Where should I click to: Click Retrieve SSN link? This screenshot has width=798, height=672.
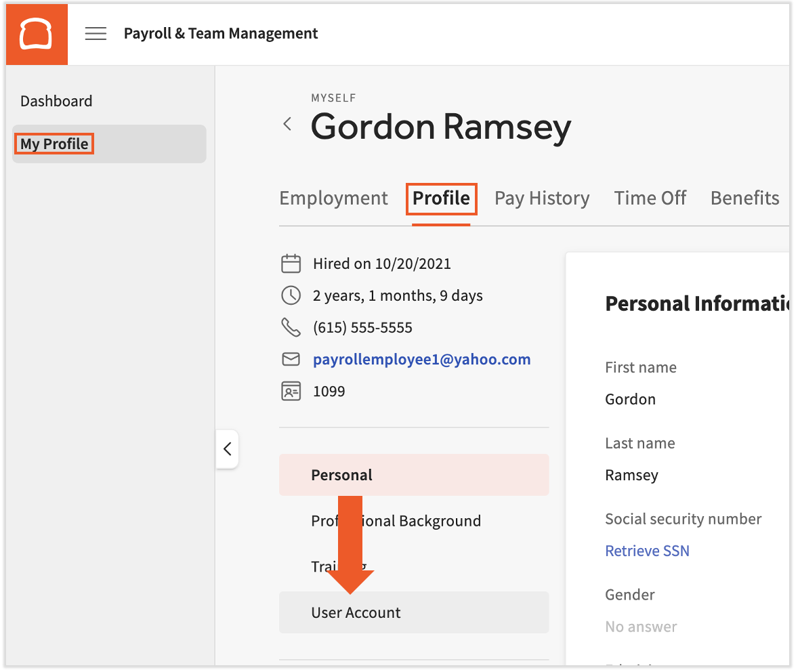pyautogui.click(x=647, y=551)
